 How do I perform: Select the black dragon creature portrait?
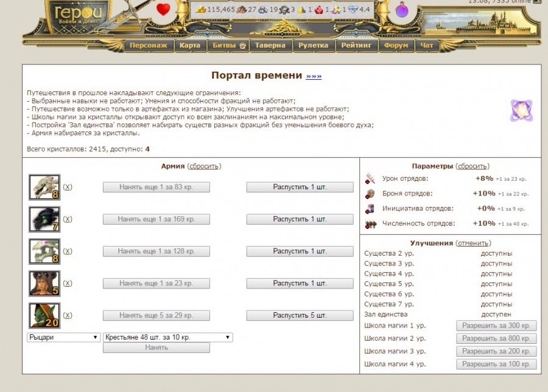tap(44, 219)
